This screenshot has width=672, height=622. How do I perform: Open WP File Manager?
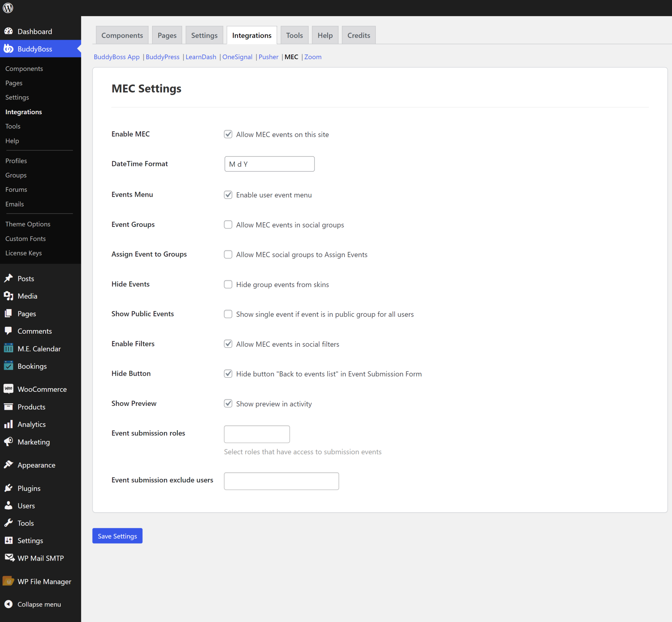tap(44, 581)
